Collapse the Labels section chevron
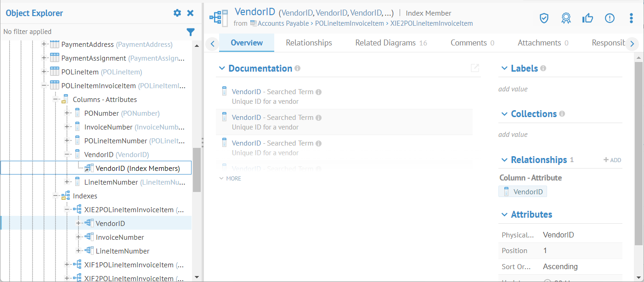 (x=504, y=68)
